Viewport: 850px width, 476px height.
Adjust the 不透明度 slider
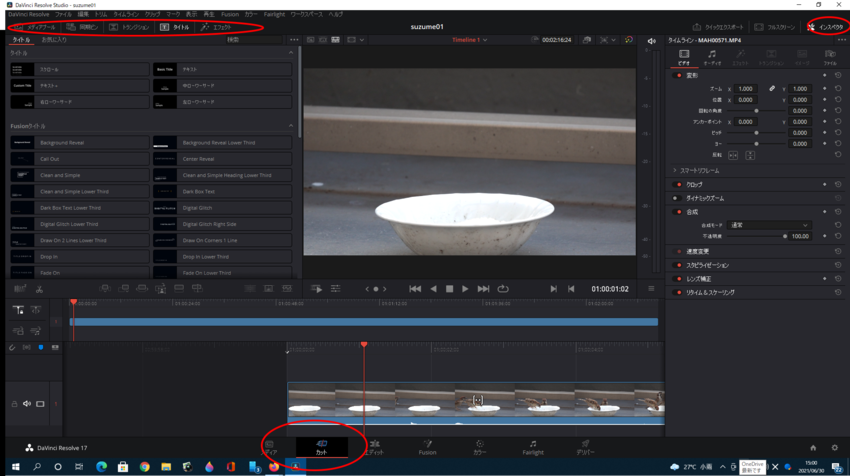[757, 236]
